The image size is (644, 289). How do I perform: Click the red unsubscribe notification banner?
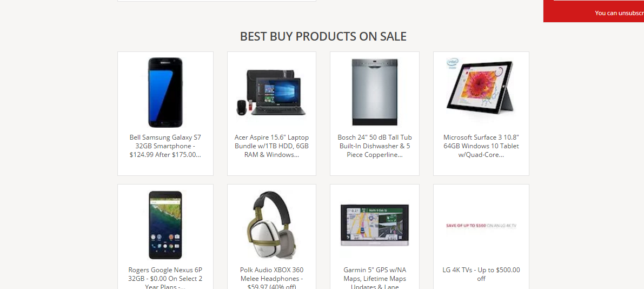(x=594, y=11)
